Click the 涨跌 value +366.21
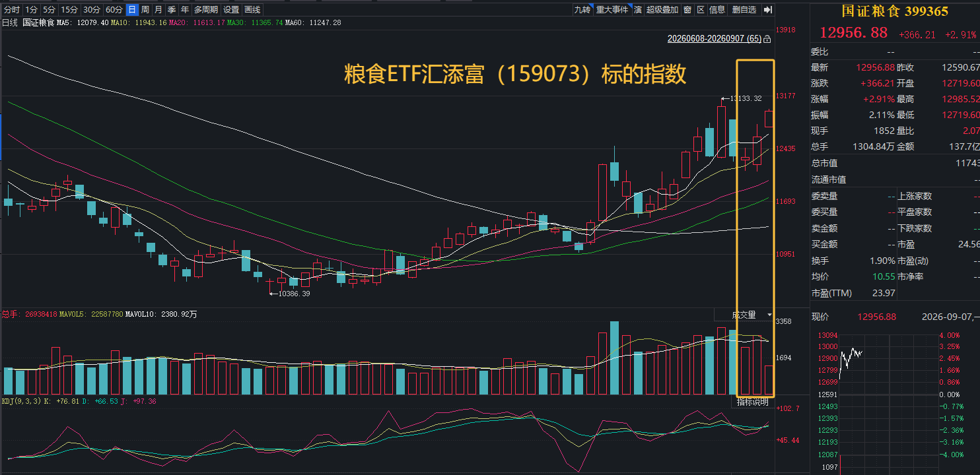 [878, 83]
